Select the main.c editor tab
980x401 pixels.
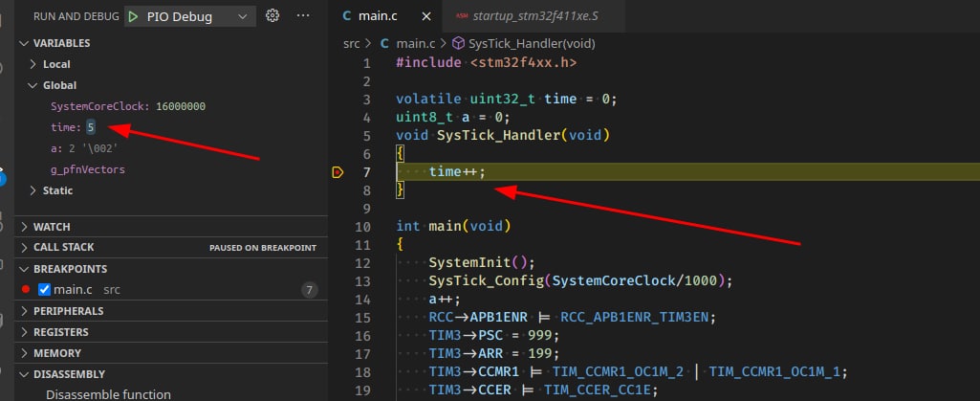tap(380, 17)
